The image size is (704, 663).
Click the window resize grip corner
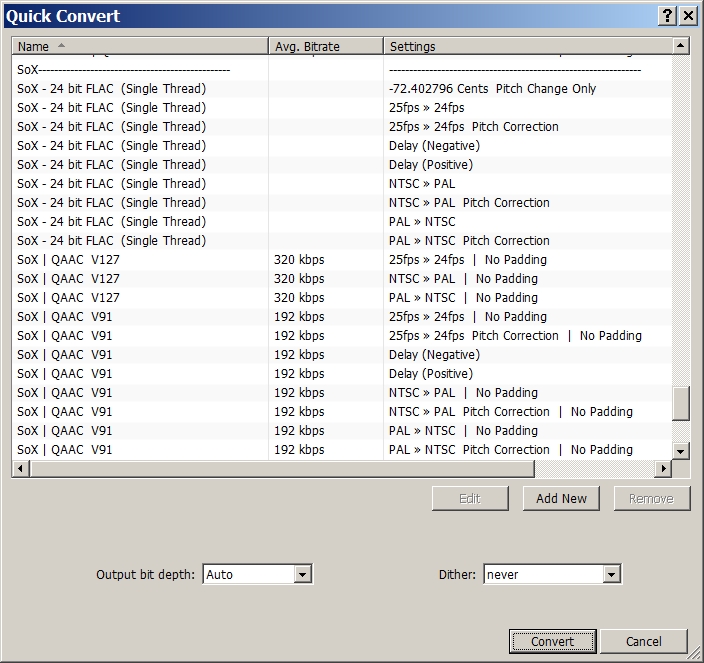coord(694,654)
